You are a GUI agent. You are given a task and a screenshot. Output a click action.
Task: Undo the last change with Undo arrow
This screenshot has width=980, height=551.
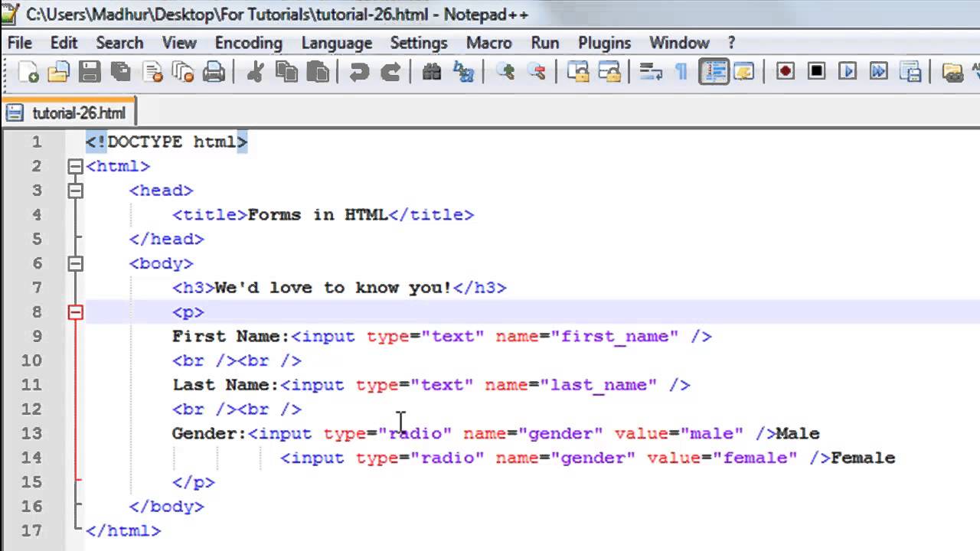pos(358,72)
